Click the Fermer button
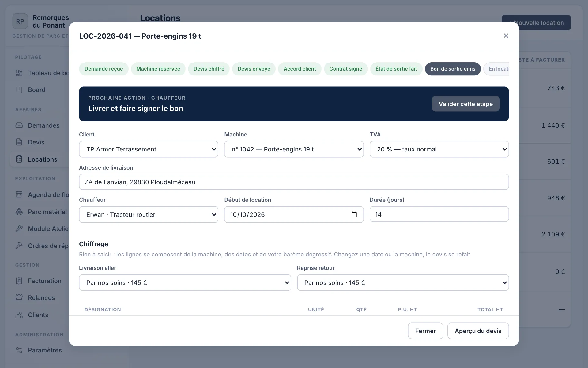Viewport: 588px width, 368px height. (x=425, y=331)
